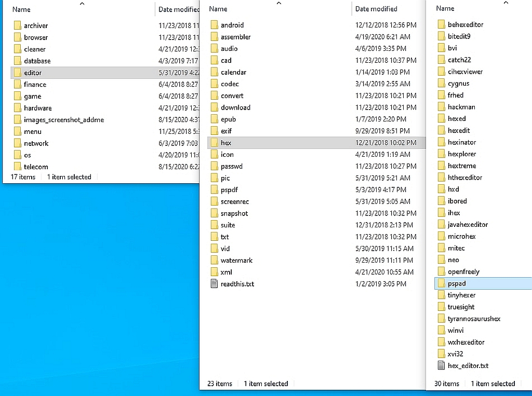The width and height of the screenshot is (532, 396).
Task: Select the behexeditor folder icon
Action: [x=441, y=24]
